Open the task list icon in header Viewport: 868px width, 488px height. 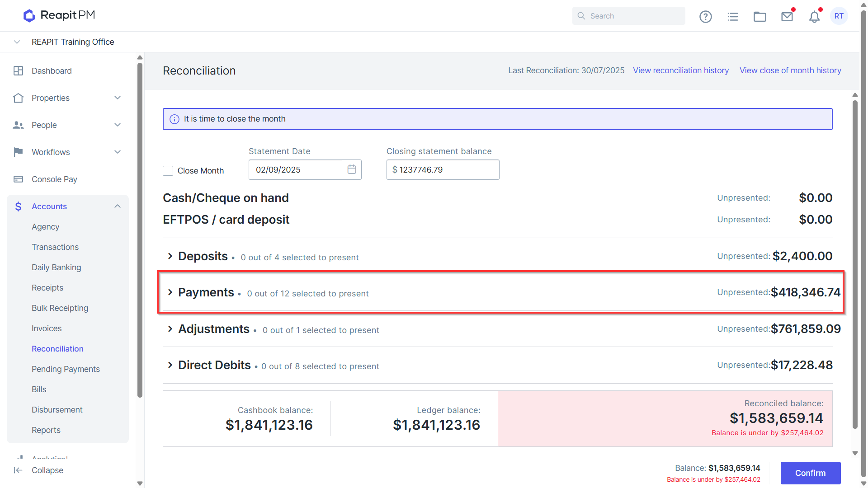point(732,16)
